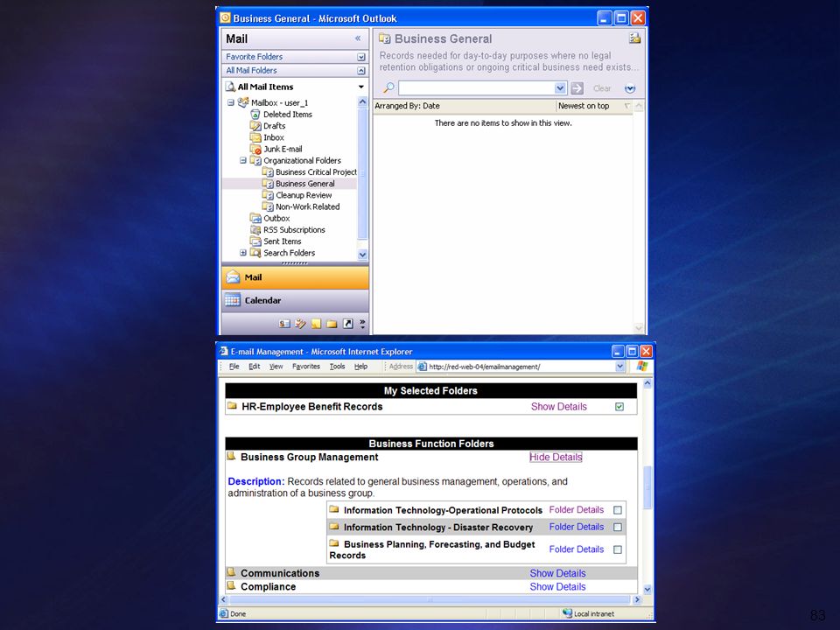Open the Favorites menu in Internet Explorer
This screenshot has width=840, height=630.
pyautogui.click(x=306, y=367)
